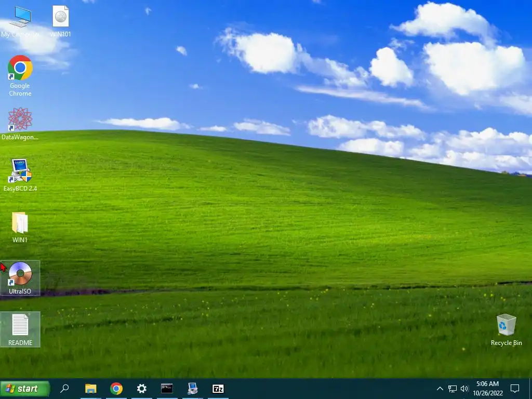This screenshot has width=532, height=399.
Task: Open the Google Chrome desktop shortcut
Action: pyautogui.click(x=20, y=76)
